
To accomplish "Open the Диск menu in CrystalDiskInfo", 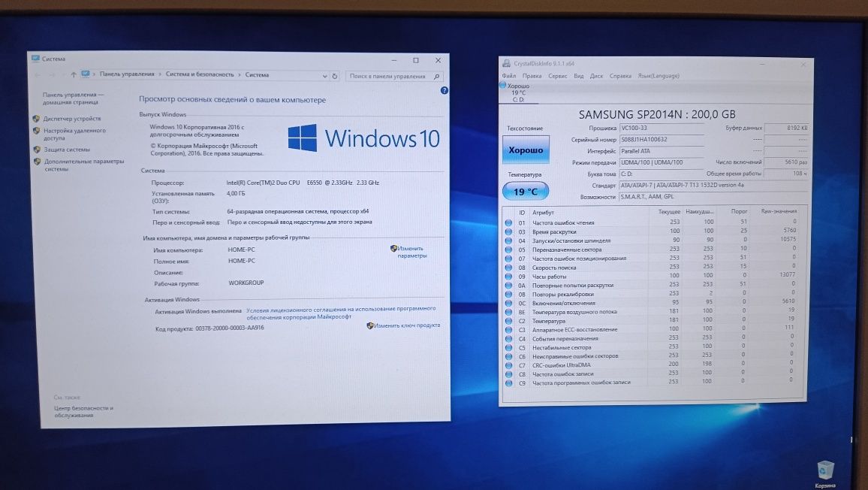I will (596, 76).
